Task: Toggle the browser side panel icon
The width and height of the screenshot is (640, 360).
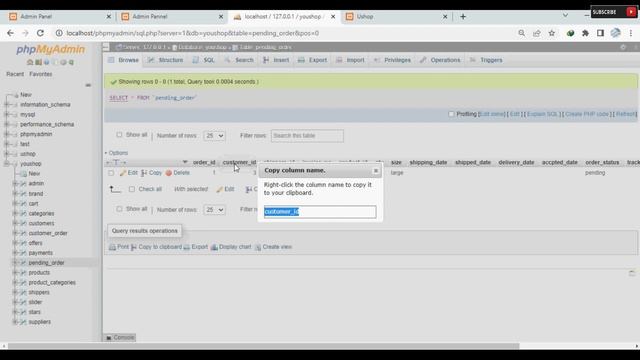Action: (x=600, y=33)
